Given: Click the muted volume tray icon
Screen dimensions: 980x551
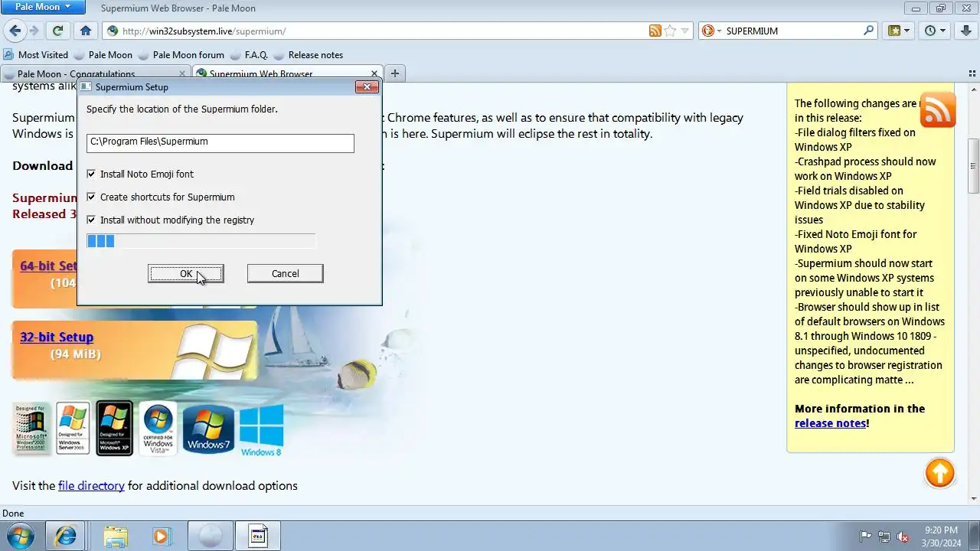Looking at the screenshot, I should (903, 536).
